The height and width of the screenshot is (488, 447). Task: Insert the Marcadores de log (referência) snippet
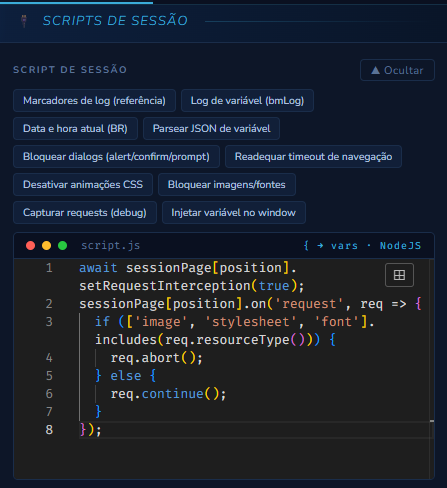click(94, 100)
